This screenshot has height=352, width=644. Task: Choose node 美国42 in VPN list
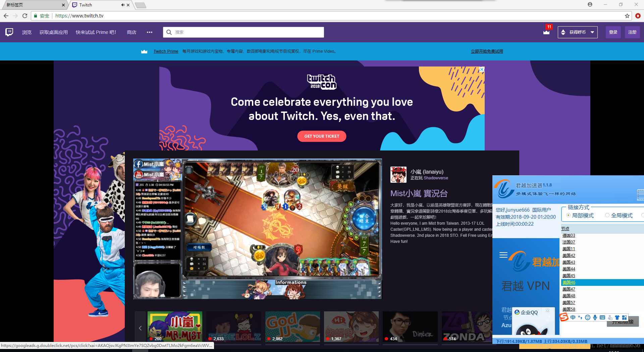tap(569, 256)
